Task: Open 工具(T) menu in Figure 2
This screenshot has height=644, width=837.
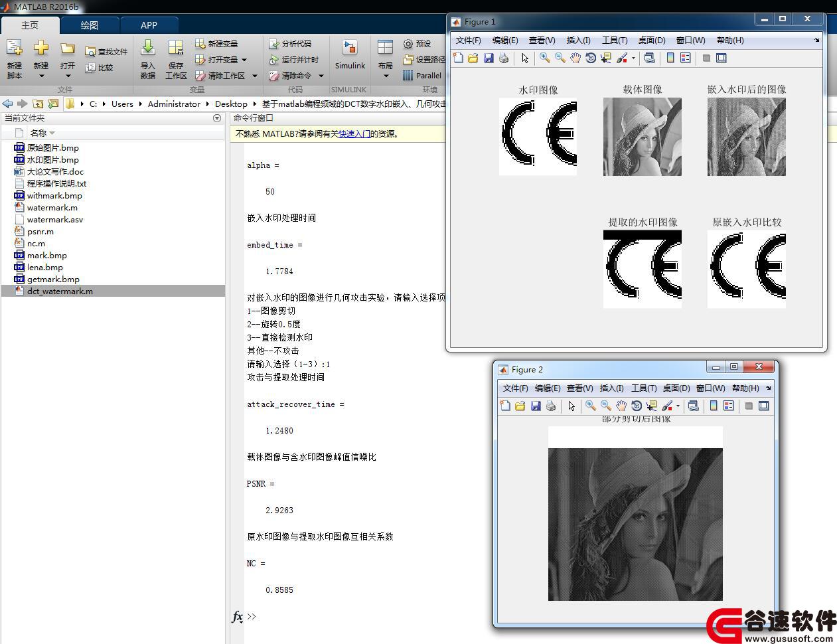Action: click(x=644, y=388)
